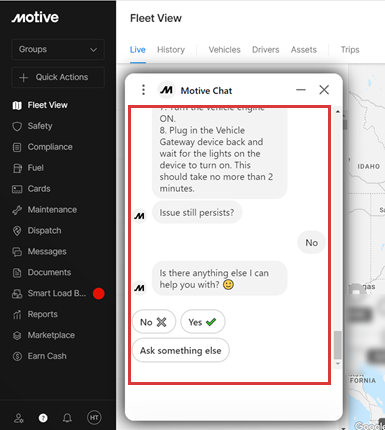Open the chat options three-dot menu
The image size is (385, 430).
click(143, 90)
